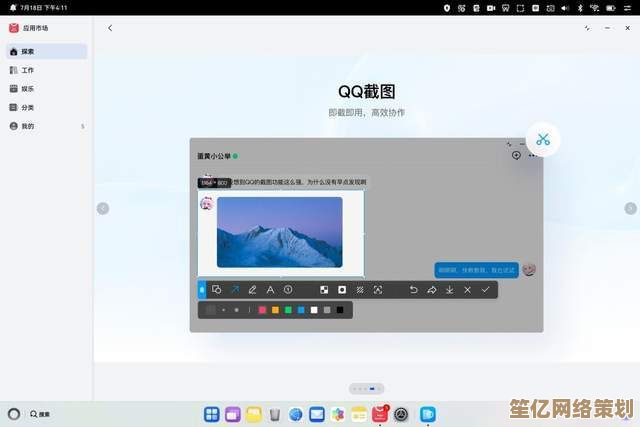Pick the red color swatch
Image resolution: width=640 pixels, height=427 pixels.
(262, 310)
